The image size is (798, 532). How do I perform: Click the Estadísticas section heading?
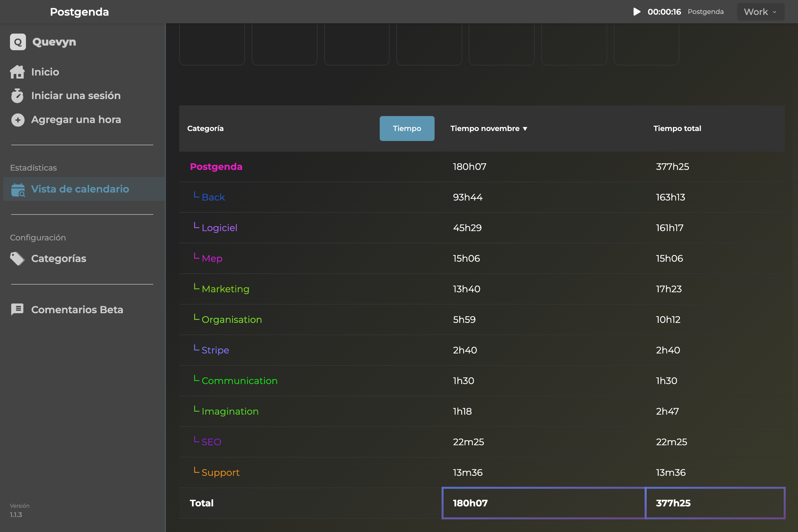[33, 168]
